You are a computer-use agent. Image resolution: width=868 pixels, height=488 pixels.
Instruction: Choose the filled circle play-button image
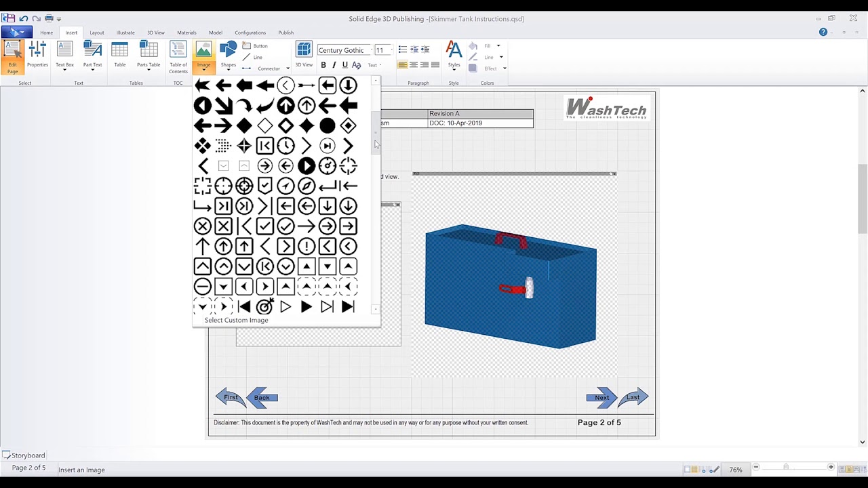pos(307,165)
